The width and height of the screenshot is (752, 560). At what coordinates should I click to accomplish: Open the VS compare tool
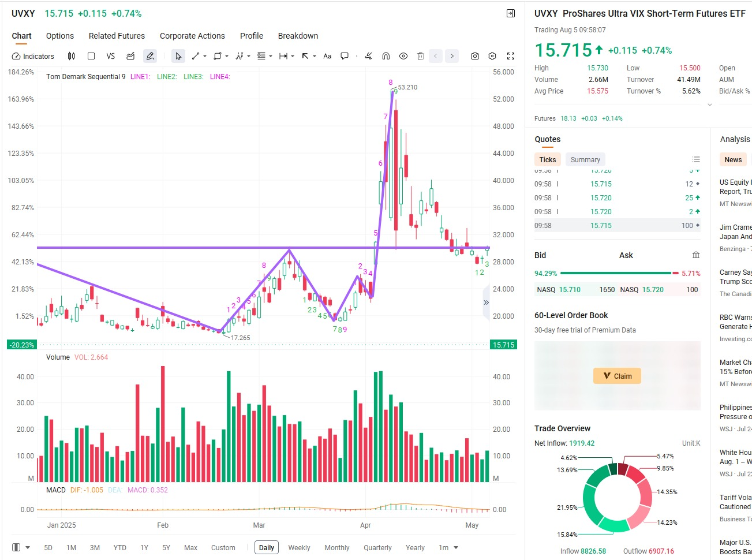[111, 56]
